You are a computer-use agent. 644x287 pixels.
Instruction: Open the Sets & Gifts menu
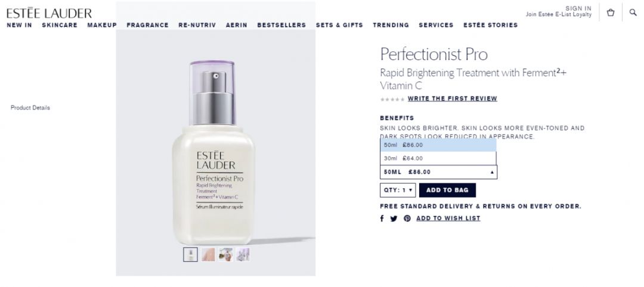pyautogui.click(x=339, y=25)
